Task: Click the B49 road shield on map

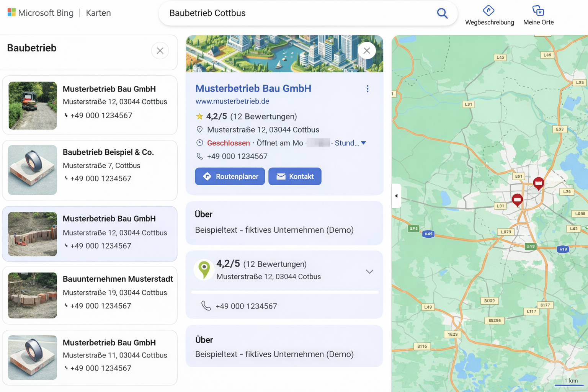Action: pos(428,234)
